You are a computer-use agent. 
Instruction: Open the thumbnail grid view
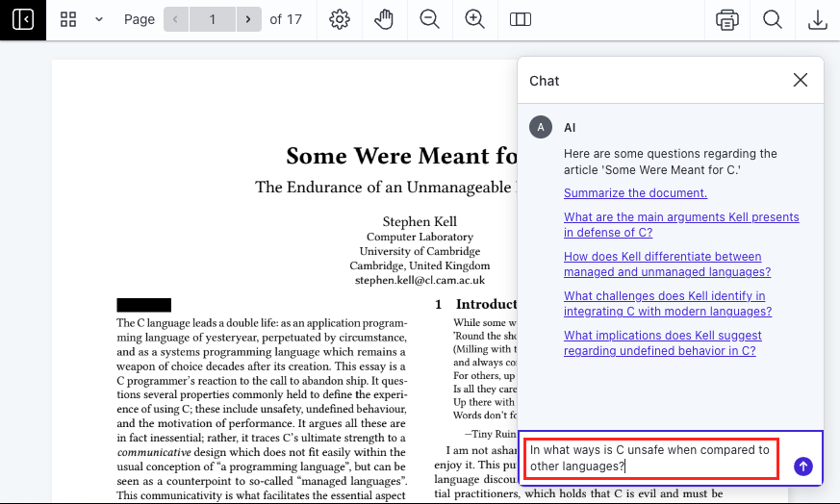click(x=68, y=19)
